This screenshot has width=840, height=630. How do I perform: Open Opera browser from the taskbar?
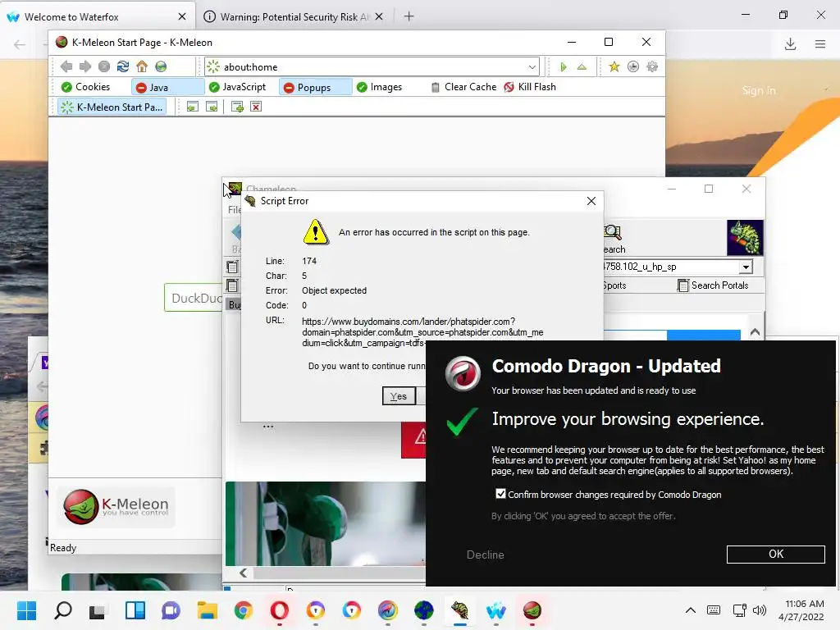280,610
